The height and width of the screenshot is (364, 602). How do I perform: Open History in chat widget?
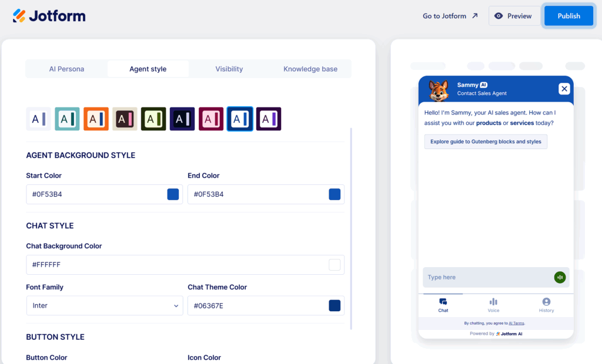pos(546,305)
